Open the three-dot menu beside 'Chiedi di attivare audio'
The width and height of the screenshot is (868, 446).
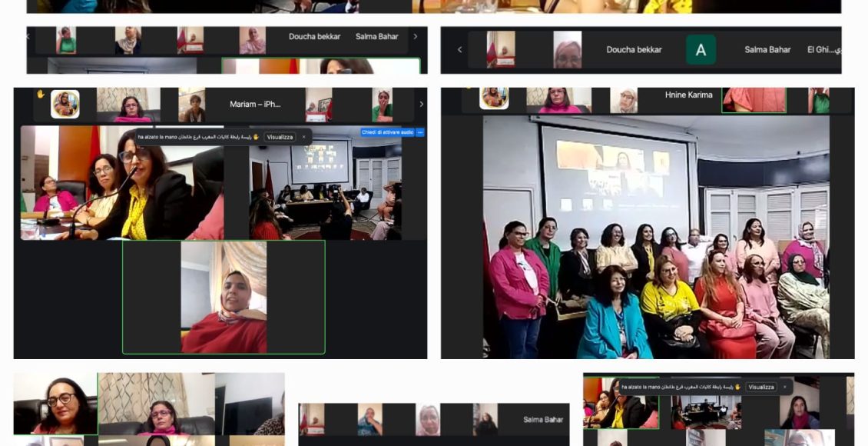click(420, 132)
